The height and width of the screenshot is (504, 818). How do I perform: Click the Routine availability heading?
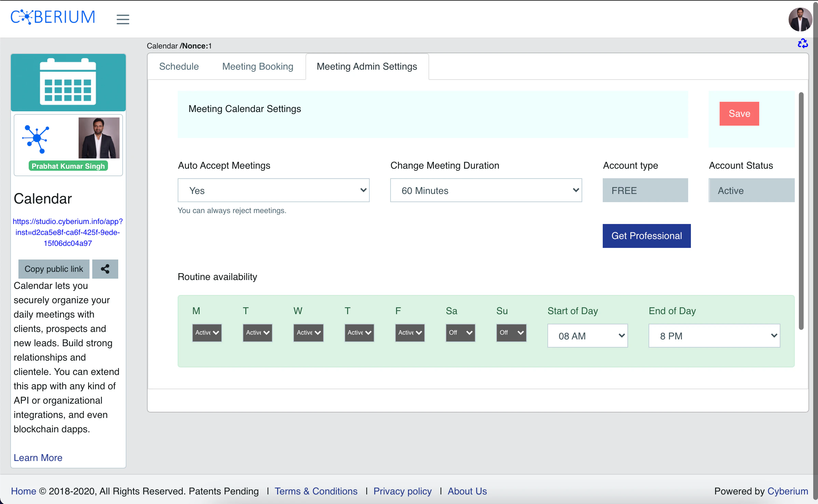[x=217, y=277]
